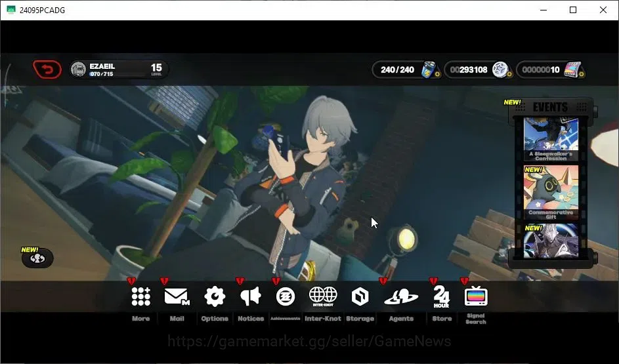The width and height of the screenshot is (619, 364).
Task: Open A Sleepwalker's Confession event
Action: click(551, 139)
